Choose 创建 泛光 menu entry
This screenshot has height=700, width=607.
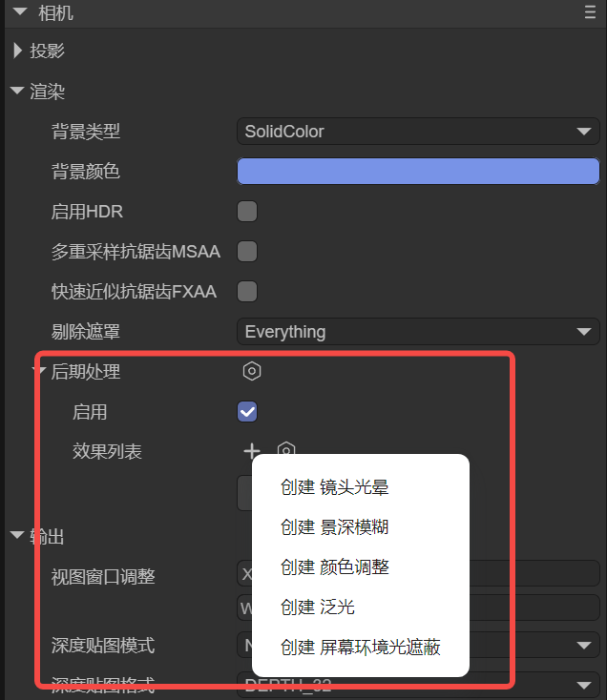318,607
